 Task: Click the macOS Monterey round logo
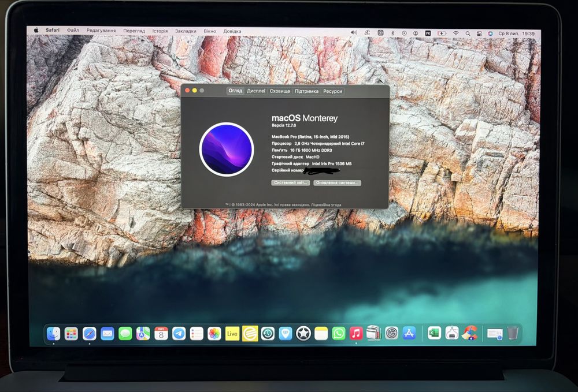(x=227, y=149)
